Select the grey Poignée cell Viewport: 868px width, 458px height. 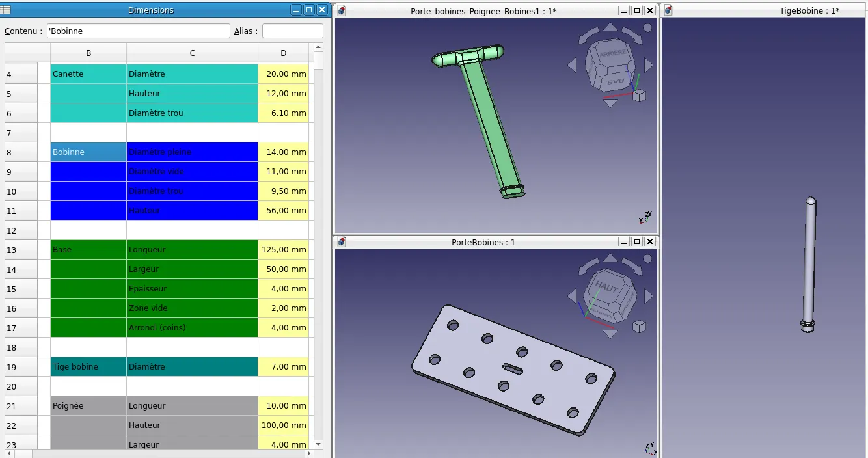tap(88, 406)
